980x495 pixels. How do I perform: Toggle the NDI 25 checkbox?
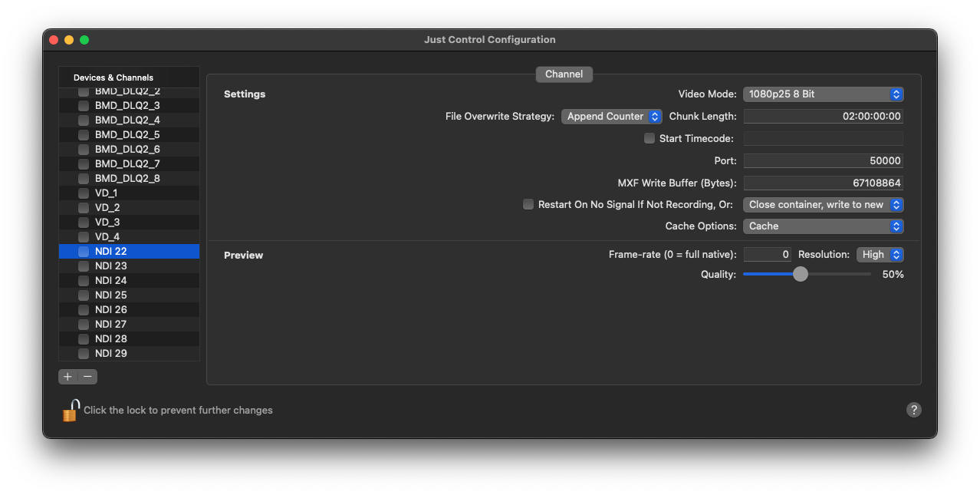pyautogui.click(x=84, y=295)
